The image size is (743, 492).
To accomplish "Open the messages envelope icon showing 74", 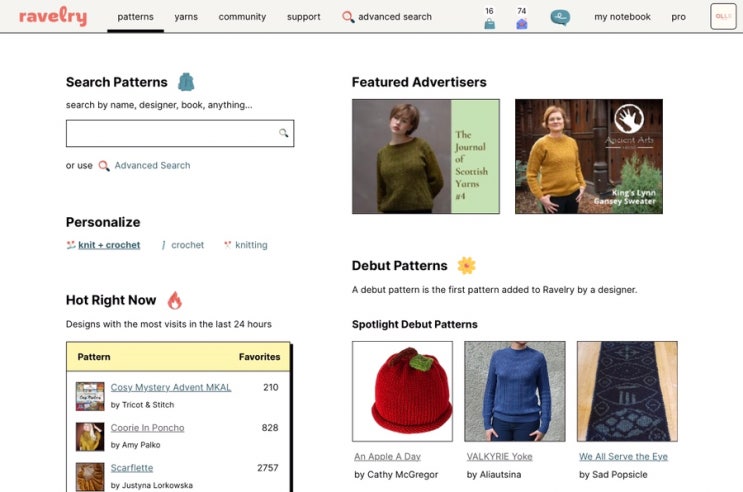I will click(522, 23).
